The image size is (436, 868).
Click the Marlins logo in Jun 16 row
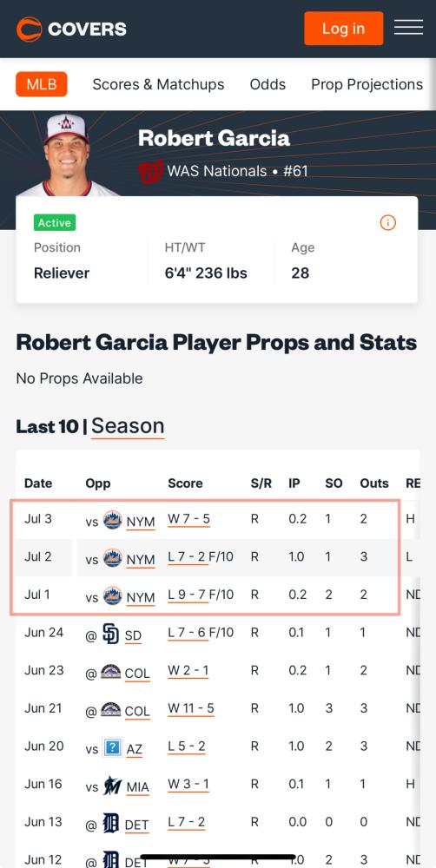[x=112, y=786]
